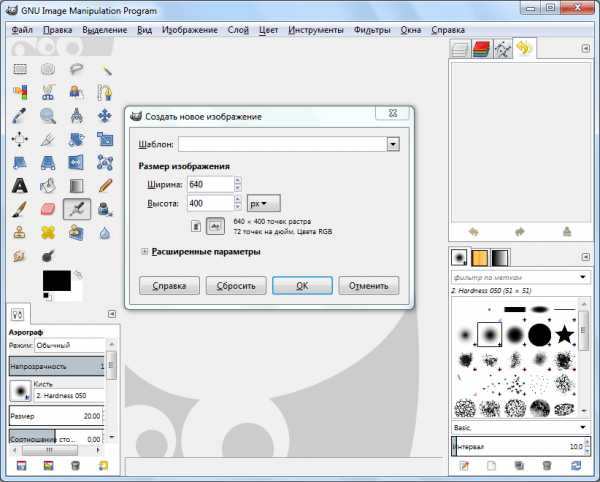Select the Ellipse Select tool
The height and width of the screenshot is (482, 600).
(x=48, y=69)
